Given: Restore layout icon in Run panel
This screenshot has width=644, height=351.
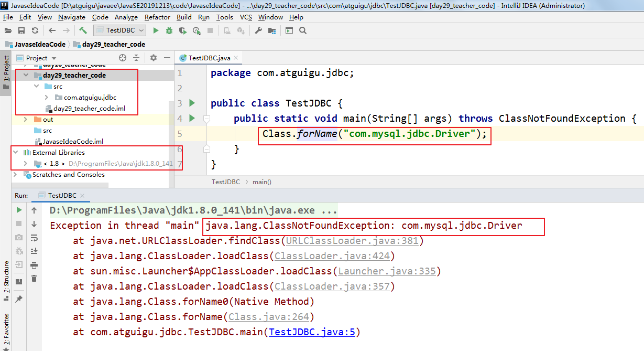Looking at the screenshot, I should click(x=19, y=281).
